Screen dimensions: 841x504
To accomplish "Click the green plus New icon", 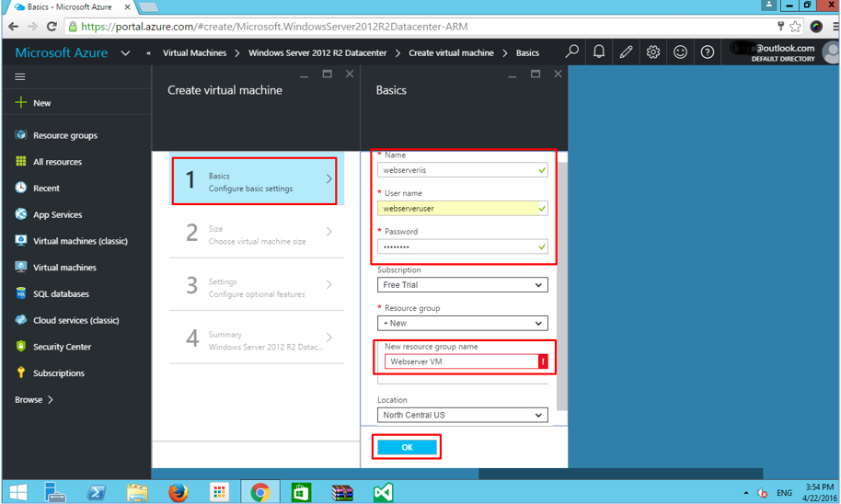I will point(20,102).
